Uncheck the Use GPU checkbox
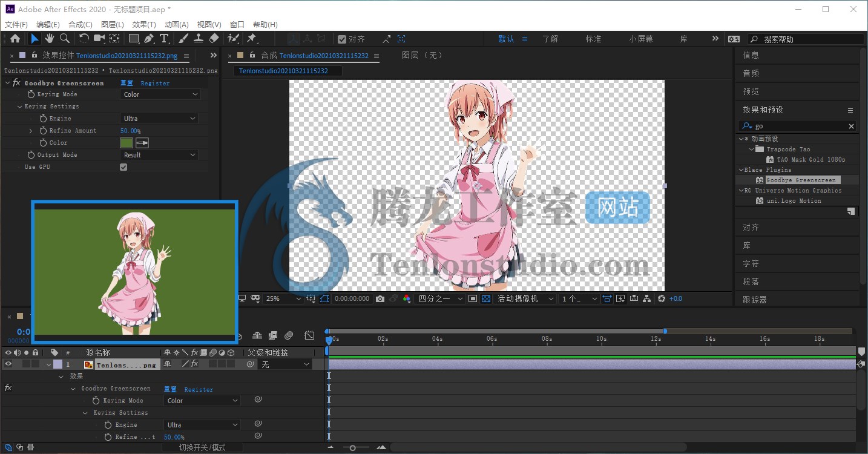 (x=123, y=167)
